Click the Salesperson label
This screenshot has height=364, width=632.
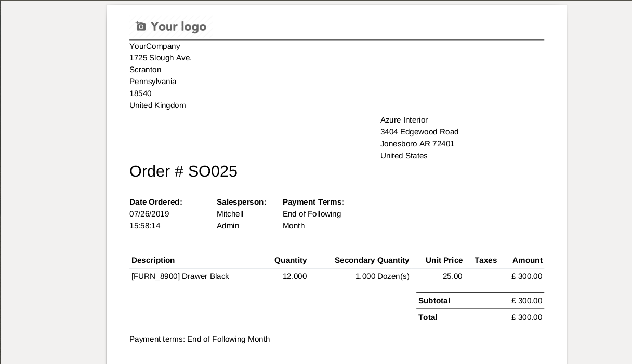pos(242,202)
